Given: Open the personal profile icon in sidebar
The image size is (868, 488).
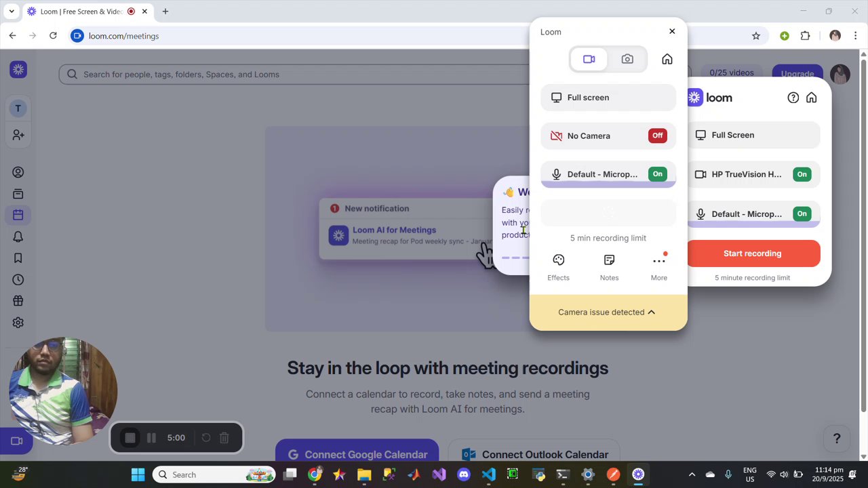Looking at the screenshot, I should tap(18, 172).
